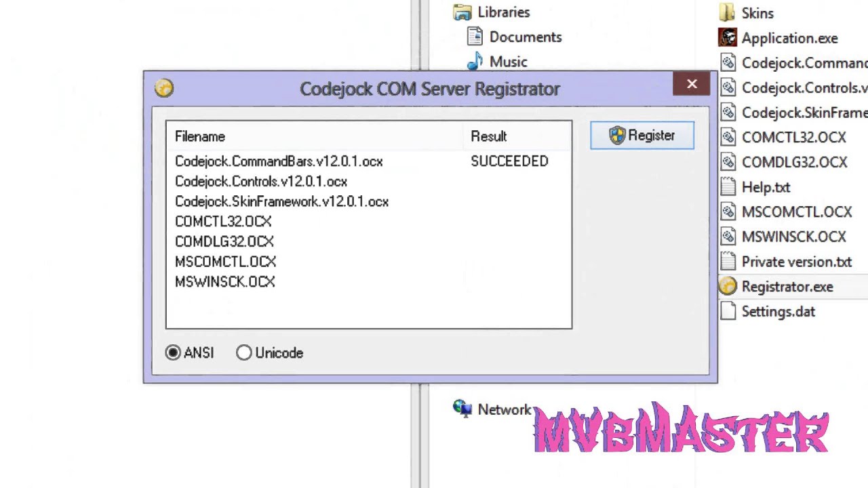Select Codejock.SkinFramework.v12.0.1.ocx row in list
This screenshot has width=868, height=488.
368,201
